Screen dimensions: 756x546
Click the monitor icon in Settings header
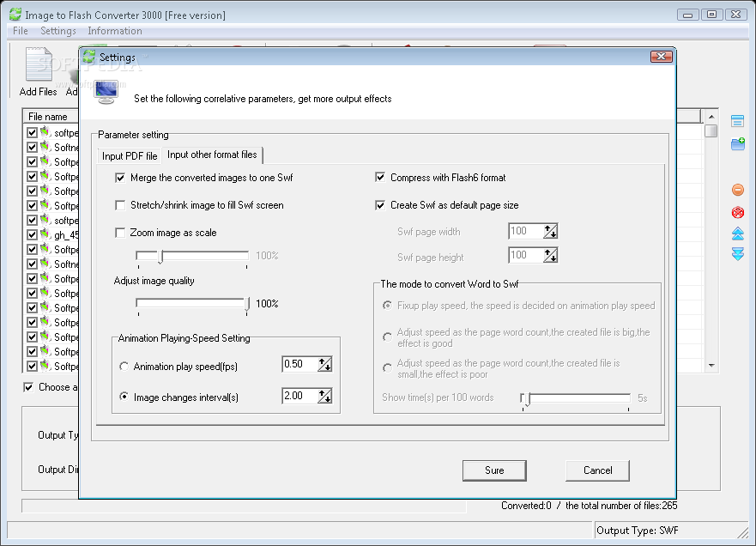[x=106, y=93]
